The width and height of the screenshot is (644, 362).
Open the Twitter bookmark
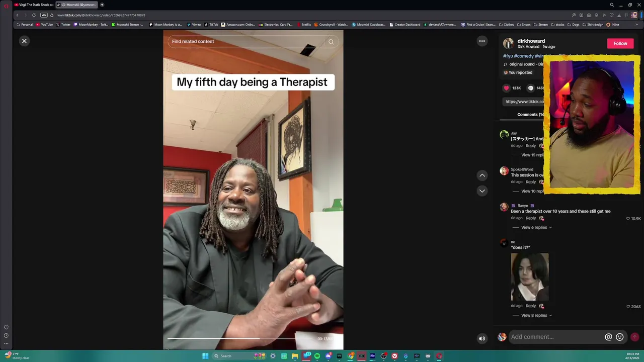(x=63, y=25)
